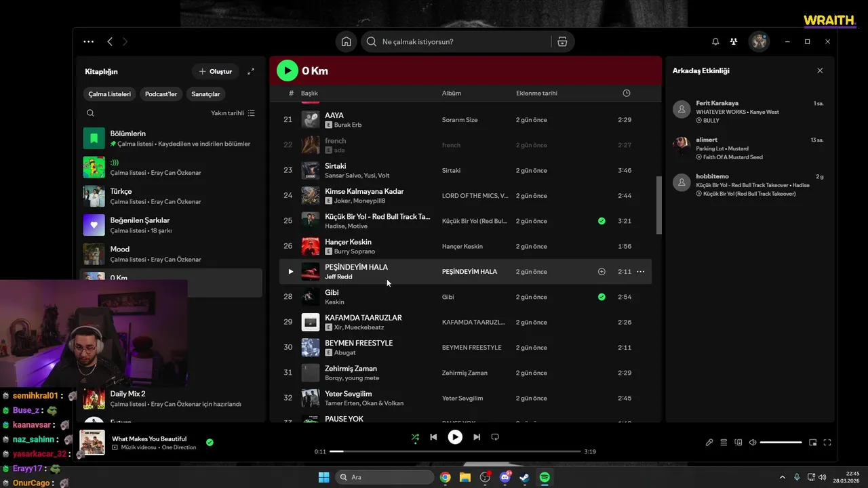
Task: Mute with the volume speaker icon
Action: click(x=753, y=443)
